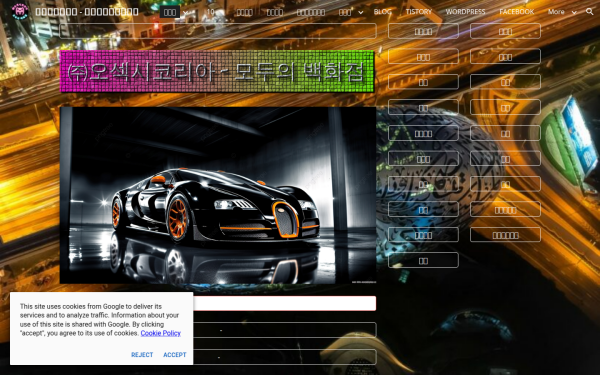Go to the TISTORY page
The width and height of the screenshot is (600, 375).
pyautogui.click(x=419, y=12)
